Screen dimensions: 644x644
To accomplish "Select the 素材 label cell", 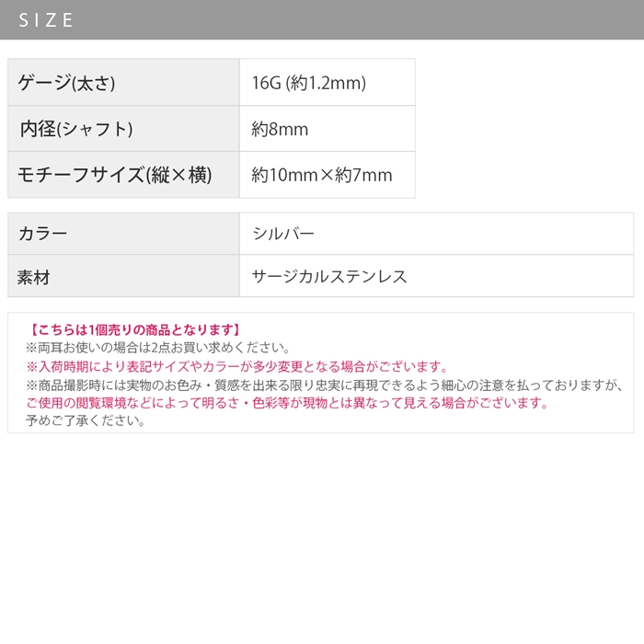I will pos(34,277).
